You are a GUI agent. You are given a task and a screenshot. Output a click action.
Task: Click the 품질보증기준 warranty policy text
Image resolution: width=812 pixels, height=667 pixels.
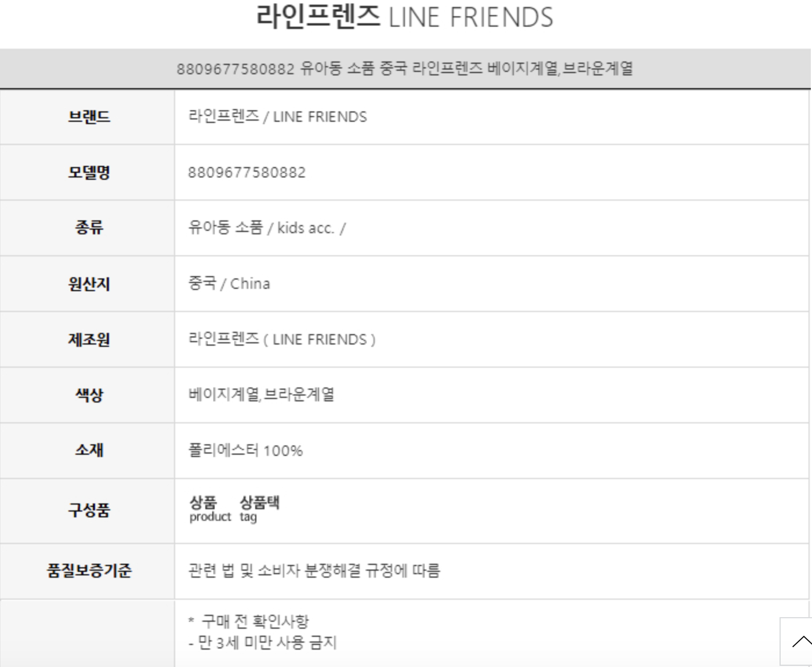pyautogui.click(x=314, y=571)
